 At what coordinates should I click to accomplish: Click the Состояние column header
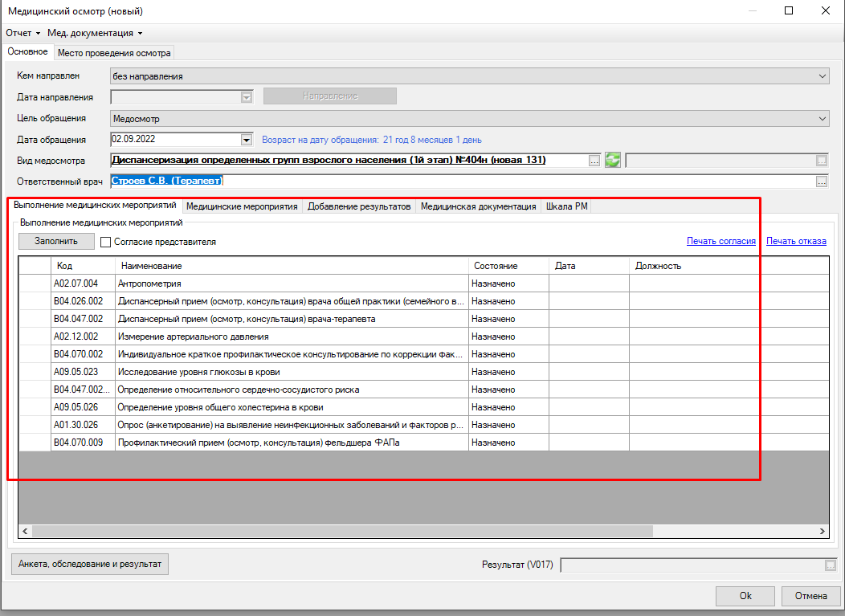coord(508,266)
